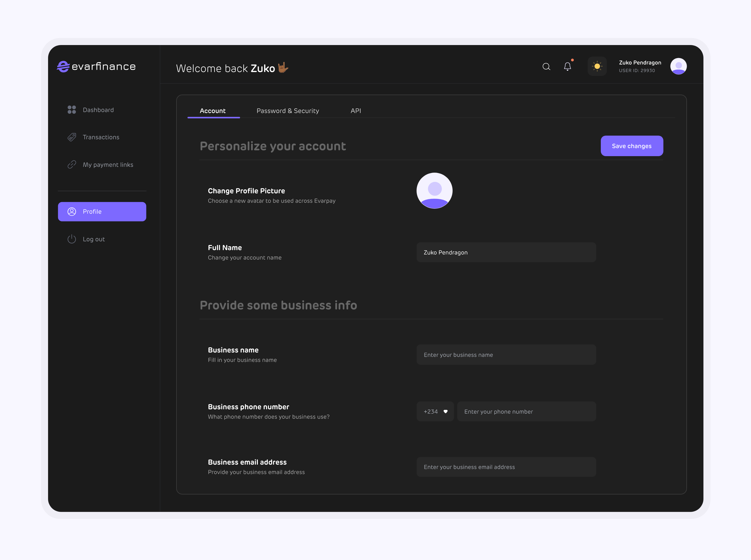751x560 pixels.
Task: Click the Dashboard grid icon
Action: [72, 110]
